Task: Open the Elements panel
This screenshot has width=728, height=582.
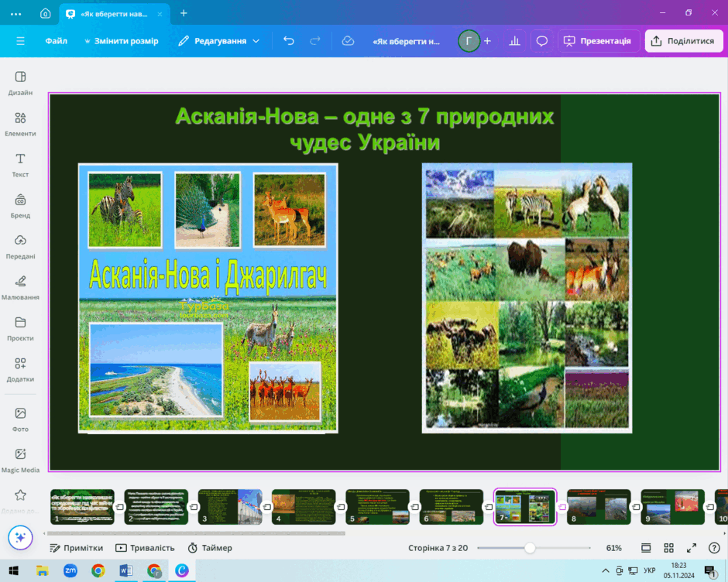Action: 20,124
